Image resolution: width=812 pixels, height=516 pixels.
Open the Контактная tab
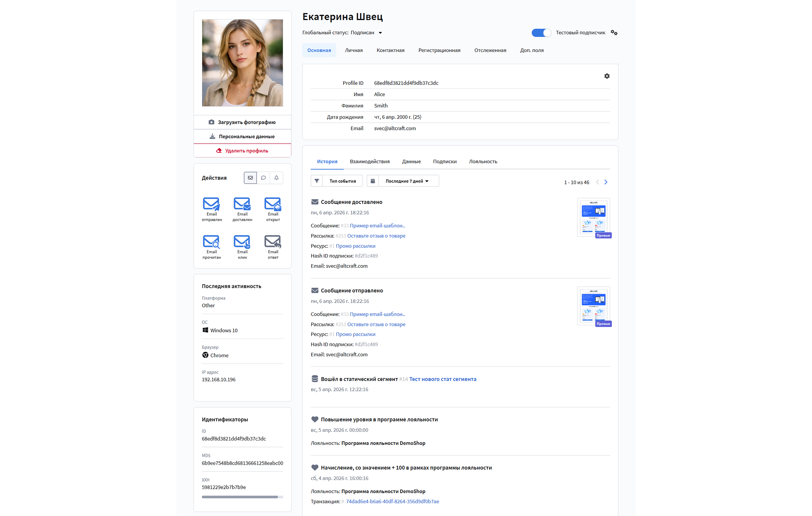[390, 50]
